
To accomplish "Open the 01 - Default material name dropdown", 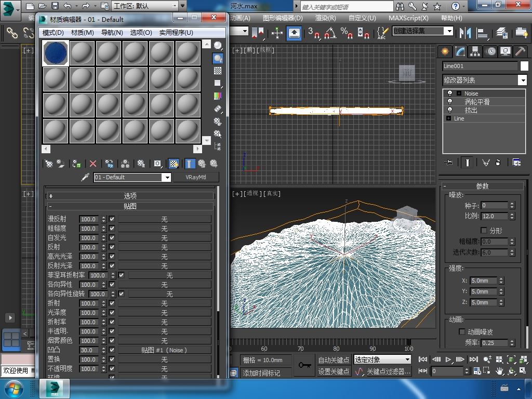I will click(x=166, y=178).
